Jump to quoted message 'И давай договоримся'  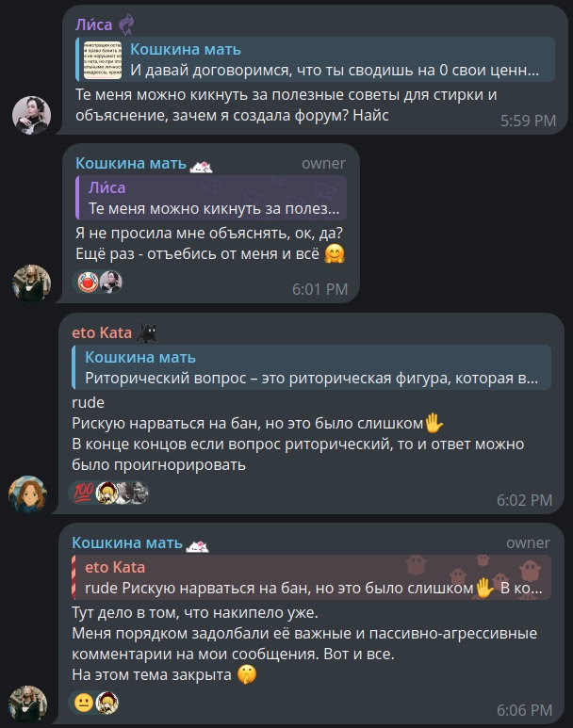point(315,59)
